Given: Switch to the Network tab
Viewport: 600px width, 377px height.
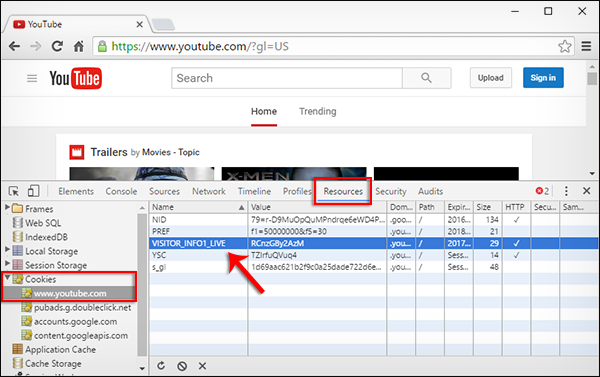Looking at the screenshot, I should 209,191.
